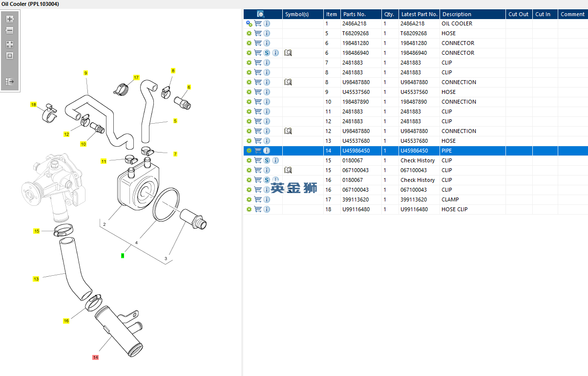This screenshot has height=376, width=588.
Task: Click yellow callout 17 on the diagram
Action: coord(136,78)
